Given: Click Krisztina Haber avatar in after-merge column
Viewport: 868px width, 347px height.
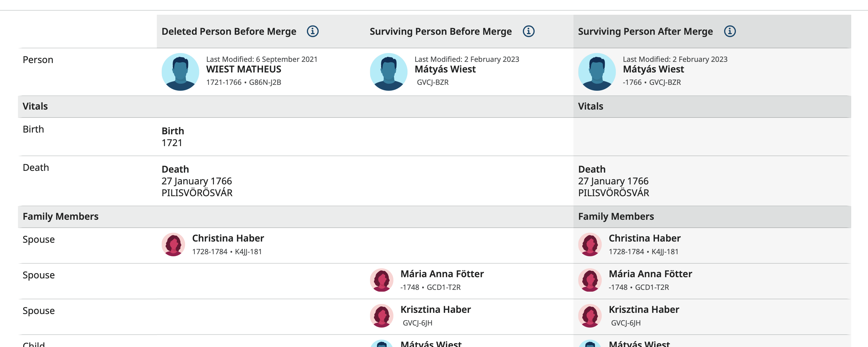Looking at the screenshot, I should coord(590,316).
